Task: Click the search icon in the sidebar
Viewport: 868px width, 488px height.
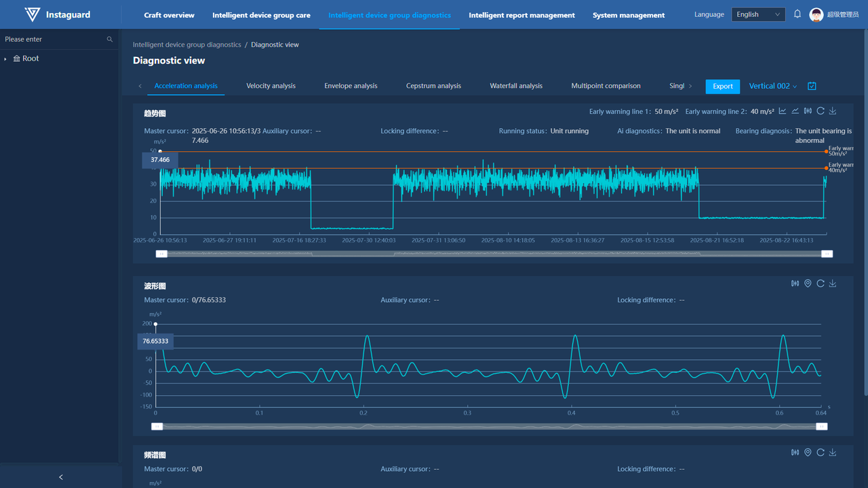Action: [110, 39]
